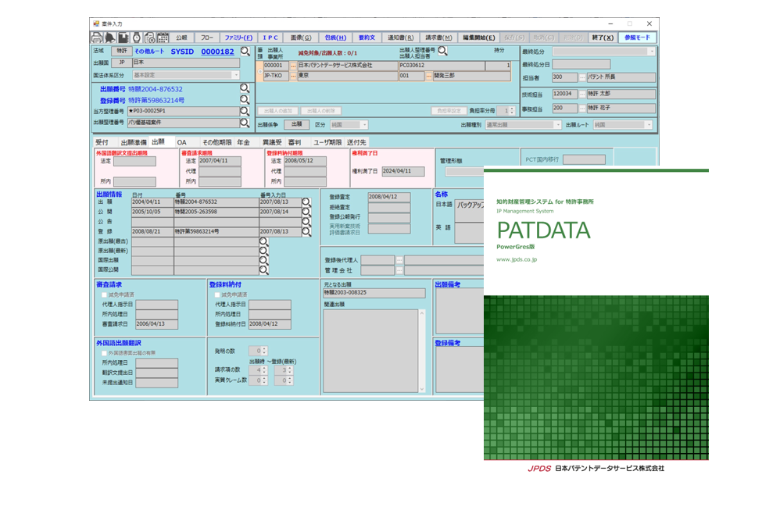The image size is (762, 532).
Task: Click magnifier in 公開 row of 出願情報
Action: [x=306, y=212]
